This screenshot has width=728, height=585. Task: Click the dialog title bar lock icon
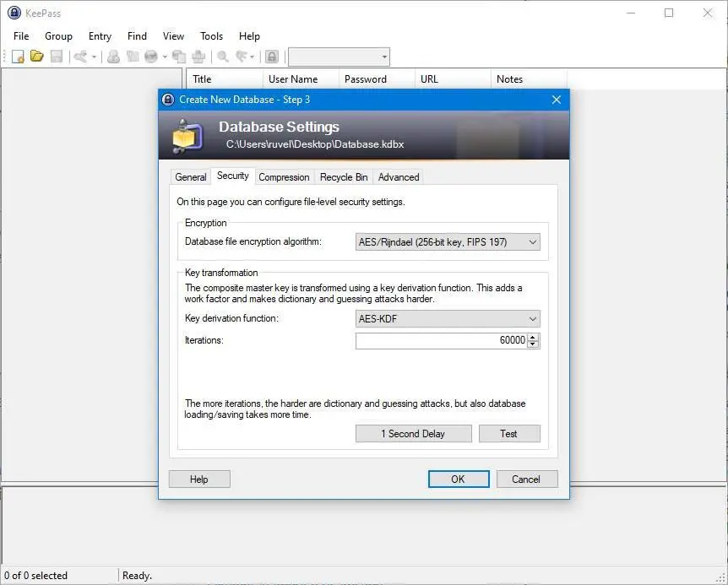click(168, 100)
